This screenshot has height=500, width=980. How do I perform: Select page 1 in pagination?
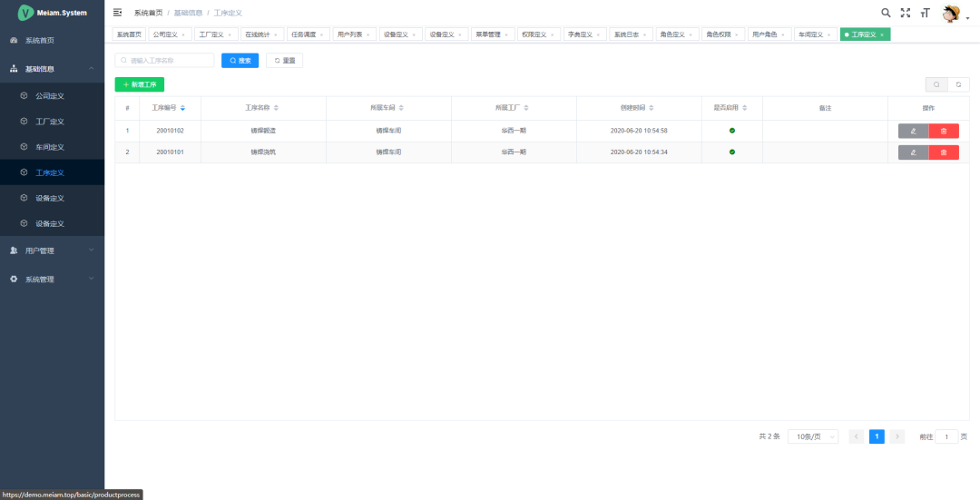pyautogui.click(x=877, y=436)
